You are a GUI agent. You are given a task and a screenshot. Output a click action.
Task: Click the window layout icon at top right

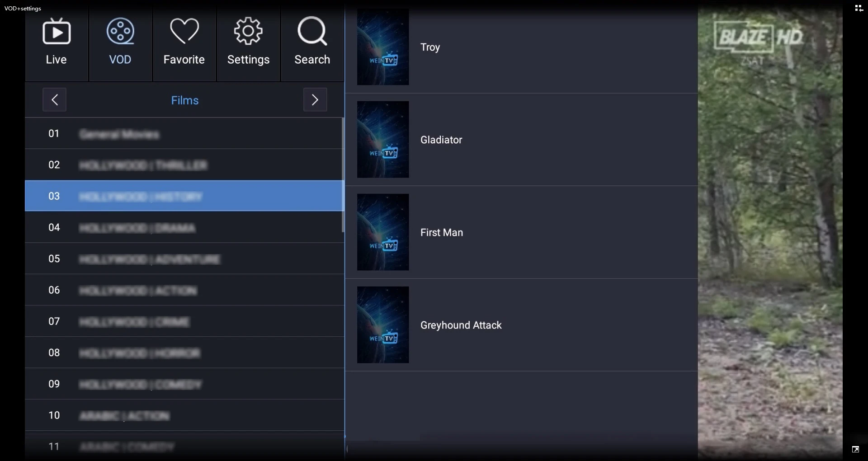pos(859,8)
